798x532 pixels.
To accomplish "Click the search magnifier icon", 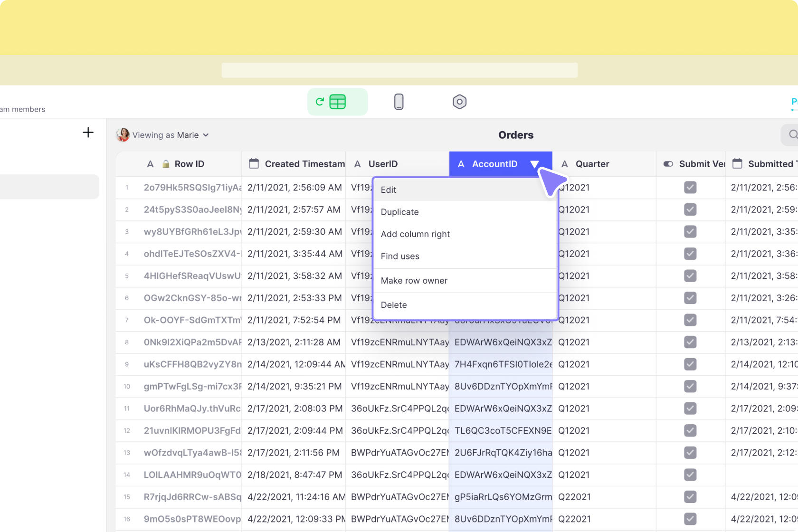I will coord(792,135).
